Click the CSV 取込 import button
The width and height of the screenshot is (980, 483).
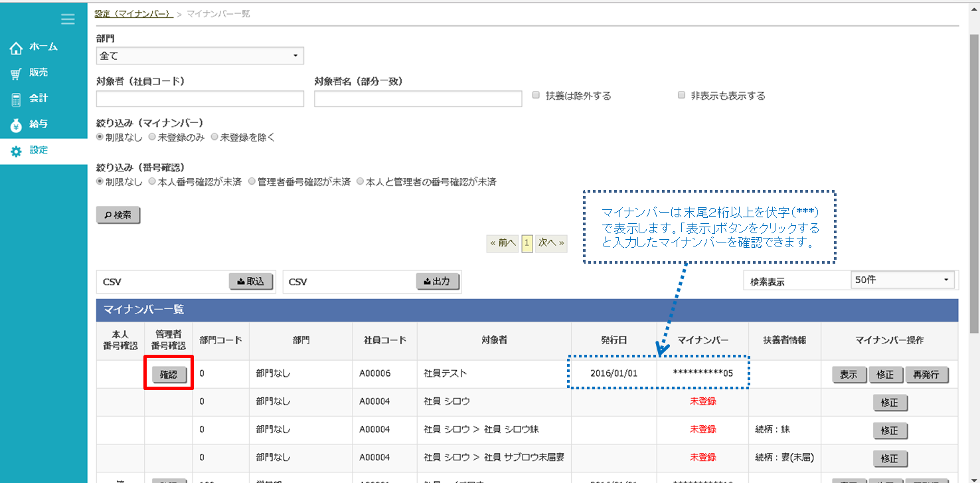[251, 282]
